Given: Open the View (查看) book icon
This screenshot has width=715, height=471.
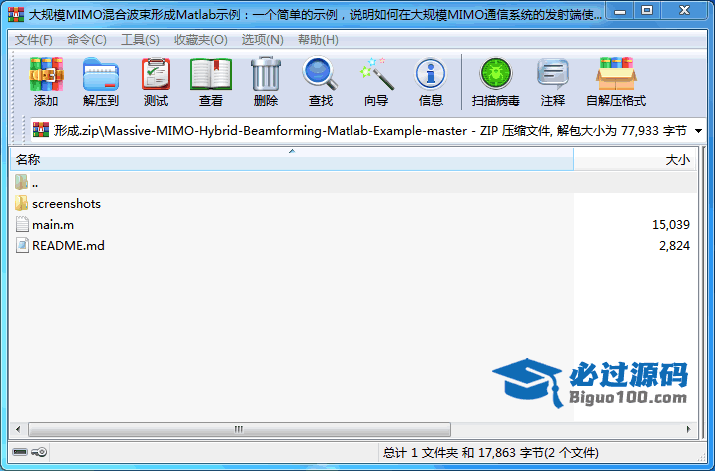Looking at the screenshot, I should (211, 74).
